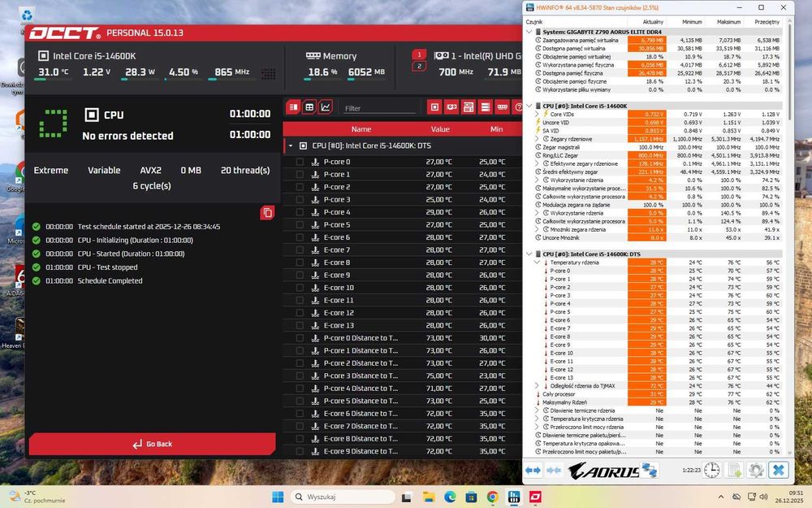Tick the E-core 6 checkbox in OCCT
Screen dimensions: 812x508
tap(300, 237)
